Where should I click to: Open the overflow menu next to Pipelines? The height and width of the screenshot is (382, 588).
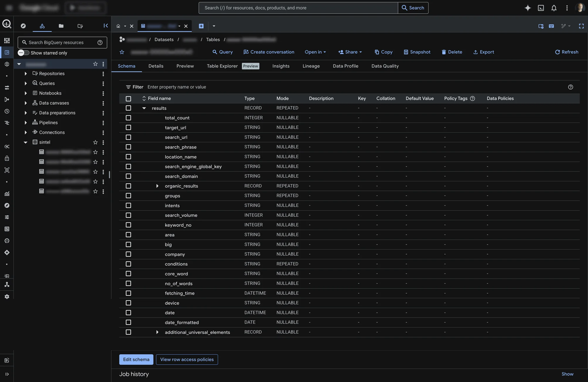(x=103, y=123)
